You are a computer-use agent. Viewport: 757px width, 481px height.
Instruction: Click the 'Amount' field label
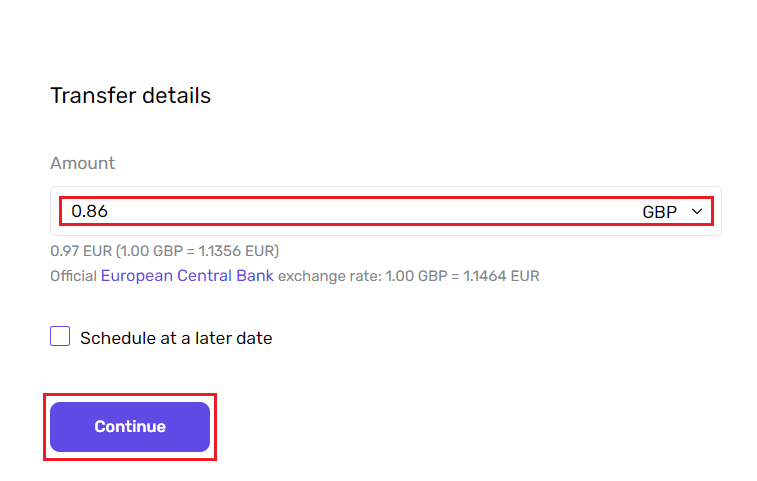pyautogui.click(x=83, y=163)
